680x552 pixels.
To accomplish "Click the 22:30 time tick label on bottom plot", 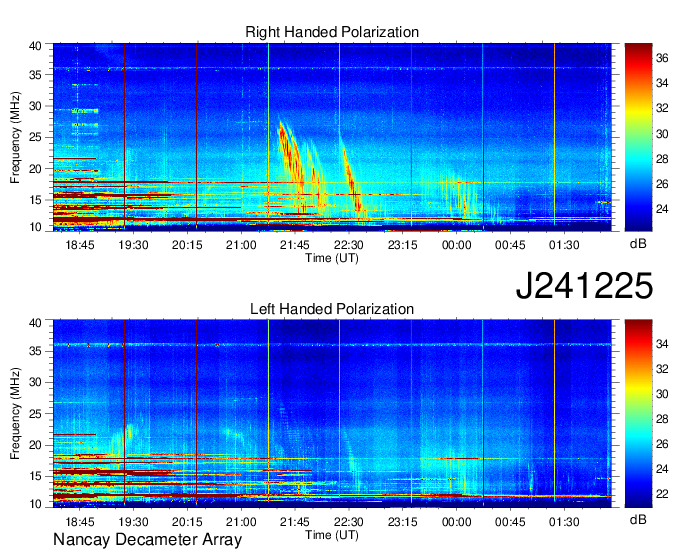I will click(349, 522).
